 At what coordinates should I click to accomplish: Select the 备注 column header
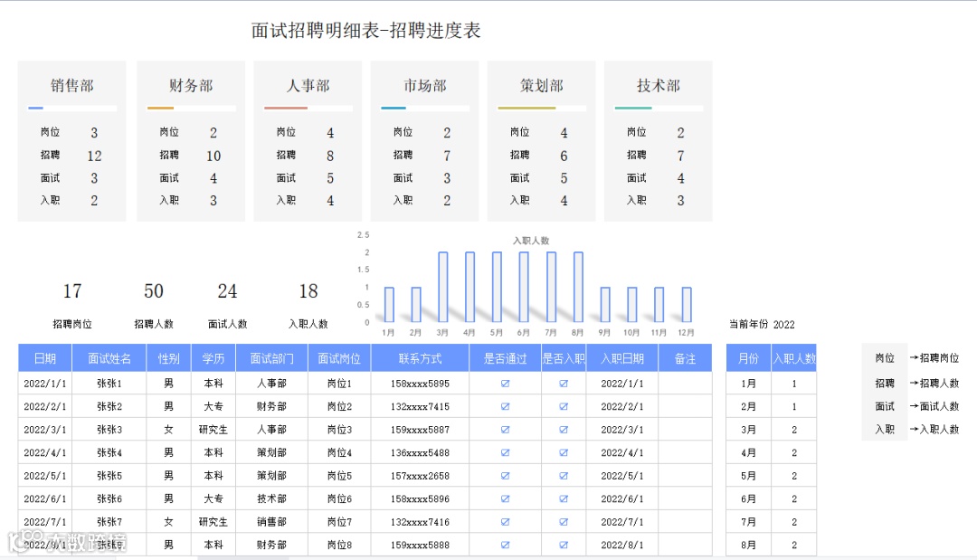(x=685, y=358)
